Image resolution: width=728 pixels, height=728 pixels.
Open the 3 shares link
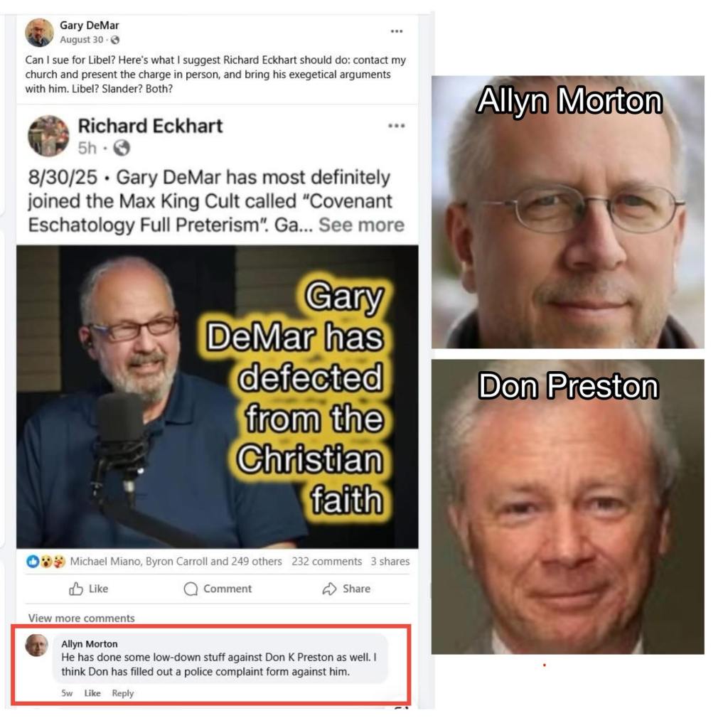click(390, 562)
